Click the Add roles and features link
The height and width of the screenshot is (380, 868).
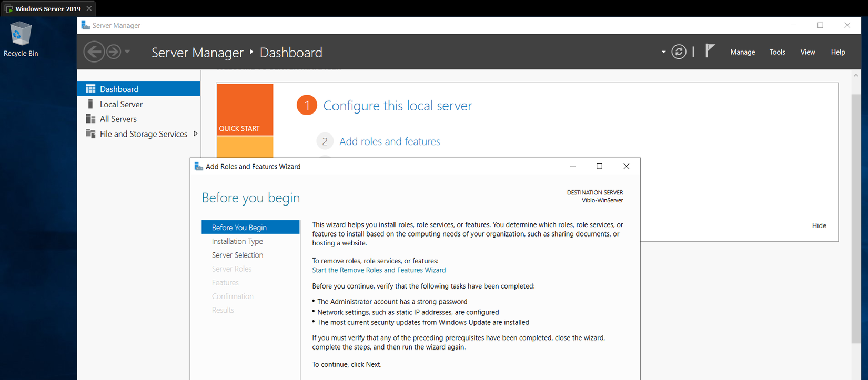coord(389,141)
